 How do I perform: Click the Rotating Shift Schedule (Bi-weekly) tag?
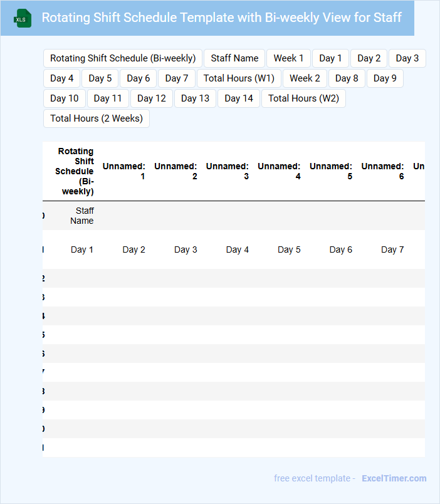pyautogui.click(x=123, y=58)
